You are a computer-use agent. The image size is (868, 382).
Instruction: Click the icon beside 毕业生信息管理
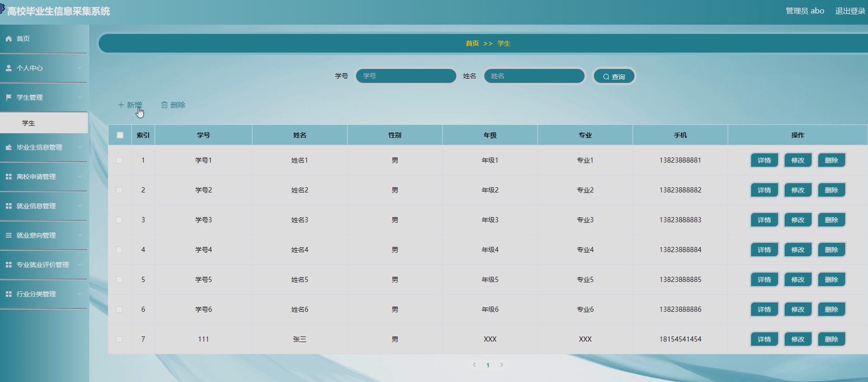pyautogui.click(x=9, y=148)
